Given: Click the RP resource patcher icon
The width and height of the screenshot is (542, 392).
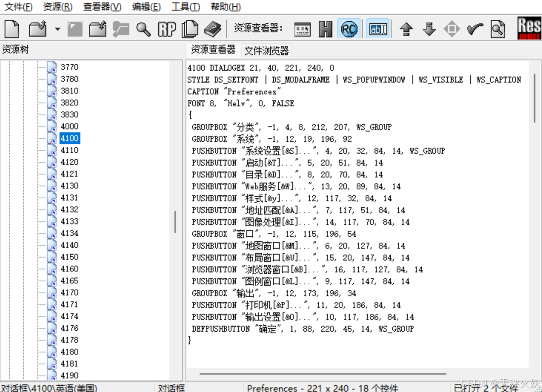Looking at the screenshot, I should (x=167, y=29).
